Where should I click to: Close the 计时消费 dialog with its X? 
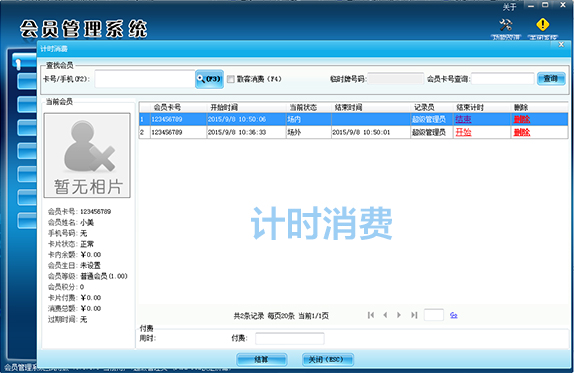click(x=561, y=45)
